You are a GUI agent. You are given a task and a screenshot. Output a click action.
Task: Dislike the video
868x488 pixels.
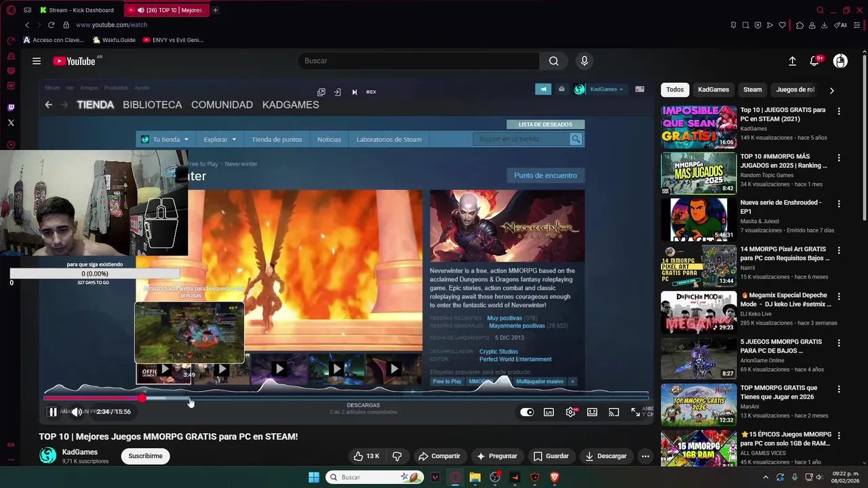point(397,456)
